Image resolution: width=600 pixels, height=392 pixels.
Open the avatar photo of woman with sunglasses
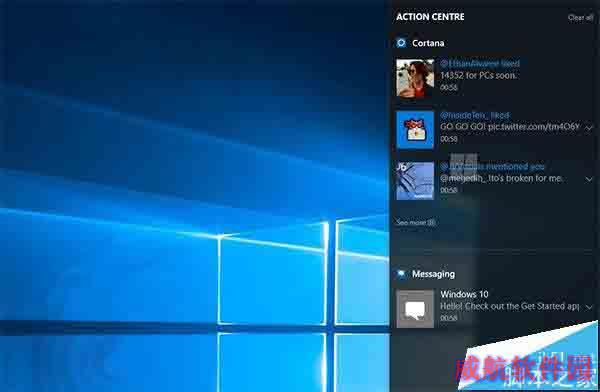pyautogui.click(x=415, y=78)
